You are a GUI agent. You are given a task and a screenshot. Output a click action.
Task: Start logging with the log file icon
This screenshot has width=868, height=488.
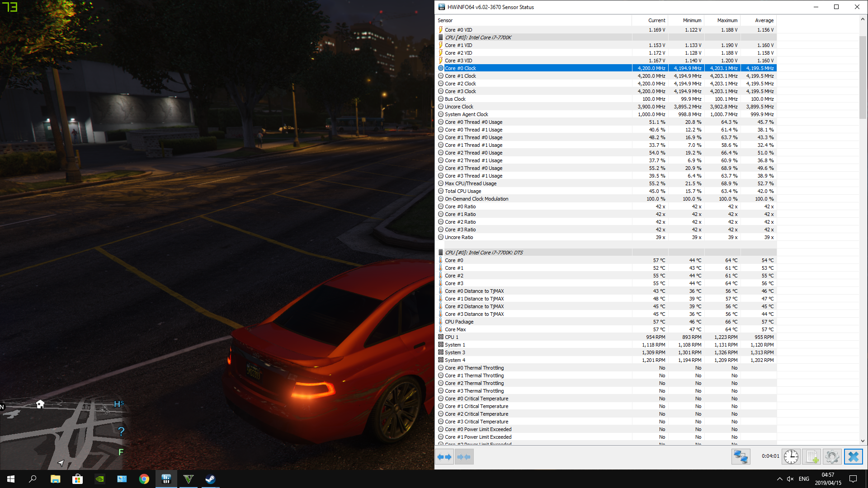coord(811,457)
